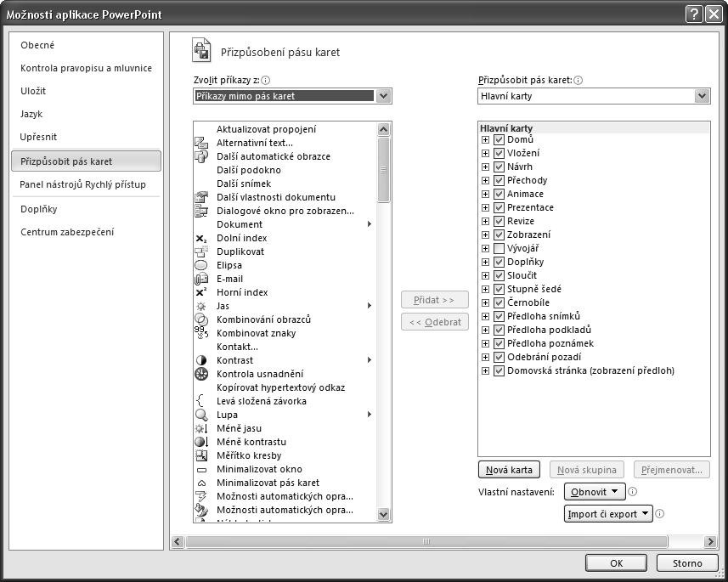The height and width of the screenshot is (582, 728).
Task: Click the Dialogové okno pro zobrazení icon
Action: point(201,211)
